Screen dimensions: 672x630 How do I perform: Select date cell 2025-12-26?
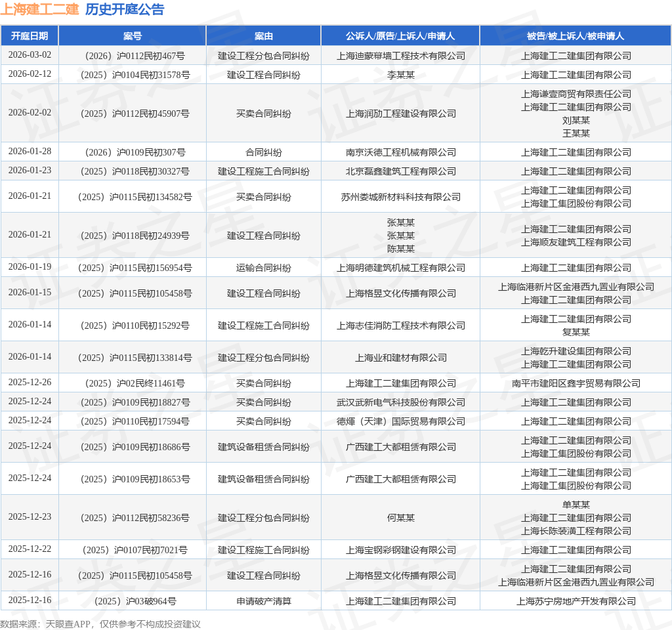(x=30, y=383)
